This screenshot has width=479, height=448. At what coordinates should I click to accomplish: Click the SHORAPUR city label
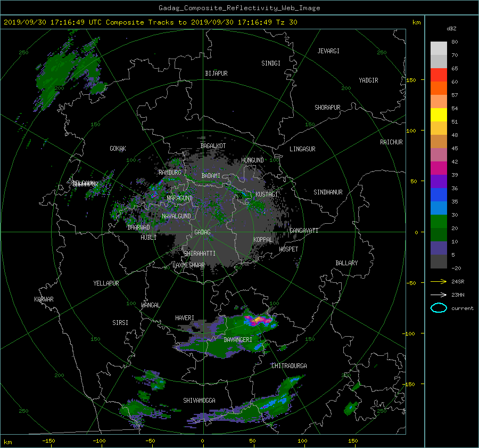[x=327, y=107]
